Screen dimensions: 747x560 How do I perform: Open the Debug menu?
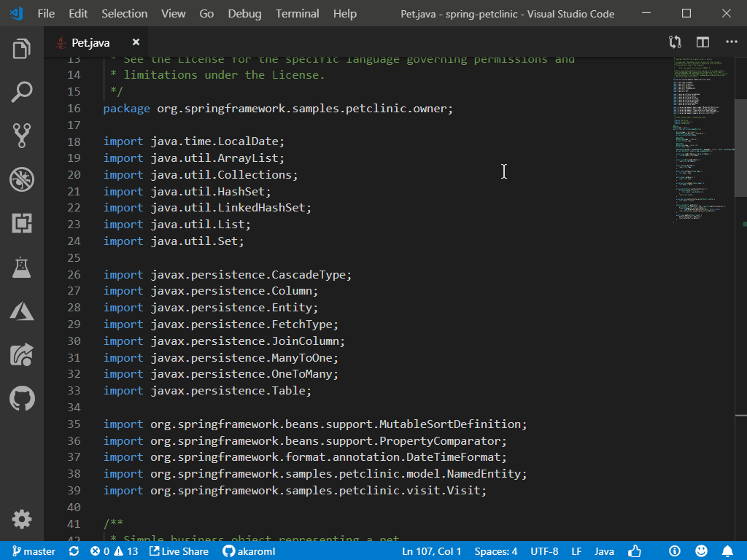[244, 13]
